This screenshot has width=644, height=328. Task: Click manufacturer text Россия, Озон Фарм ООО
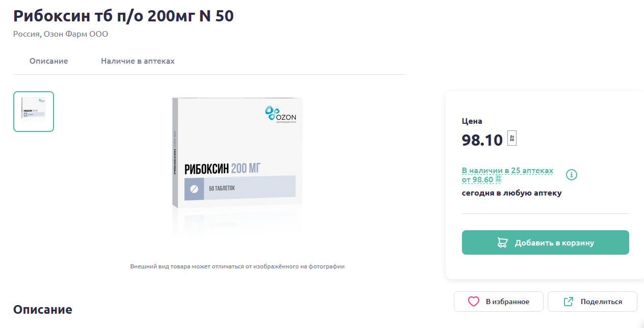point(61,34)
